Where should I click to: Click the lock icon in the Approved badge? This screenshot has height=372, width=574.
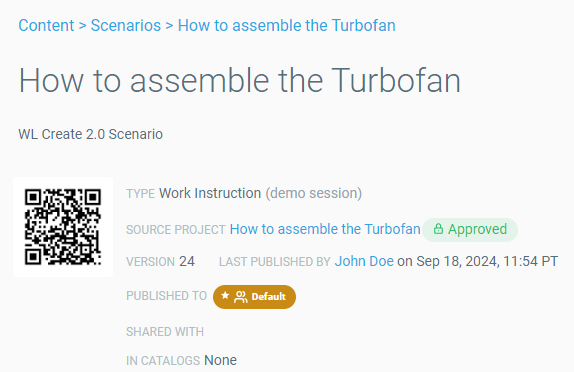(438, 229)
